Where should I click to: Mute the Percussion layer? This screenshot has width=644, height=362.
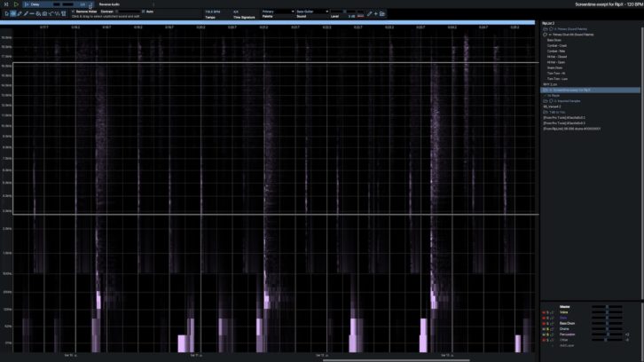[544, 334]
